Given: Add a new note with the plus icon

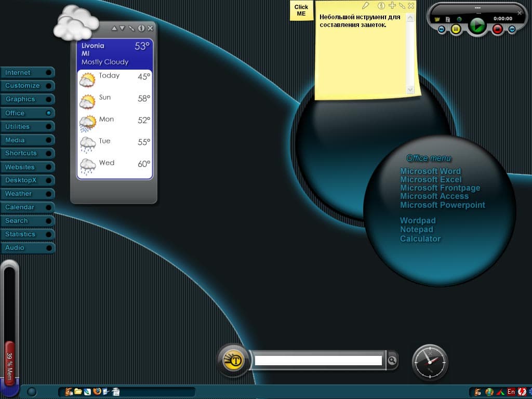Looking at the screenshot, I should coord(392,5).
